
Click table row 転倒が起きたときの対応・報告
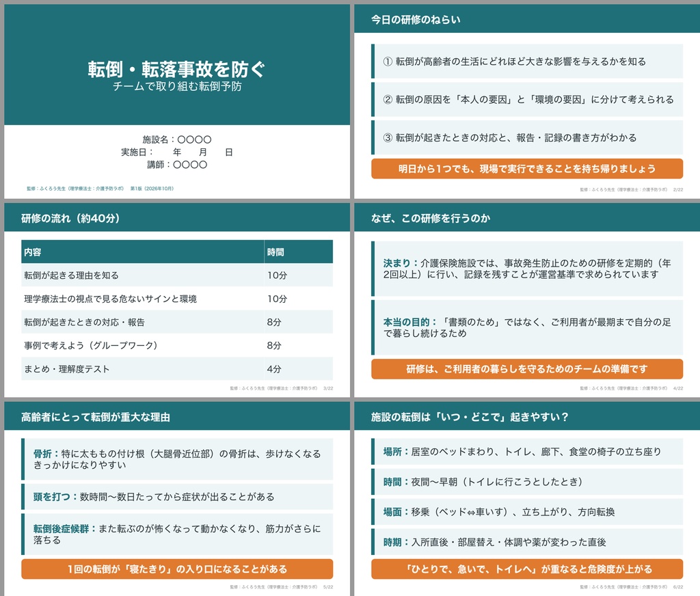[x=177, y=322]
